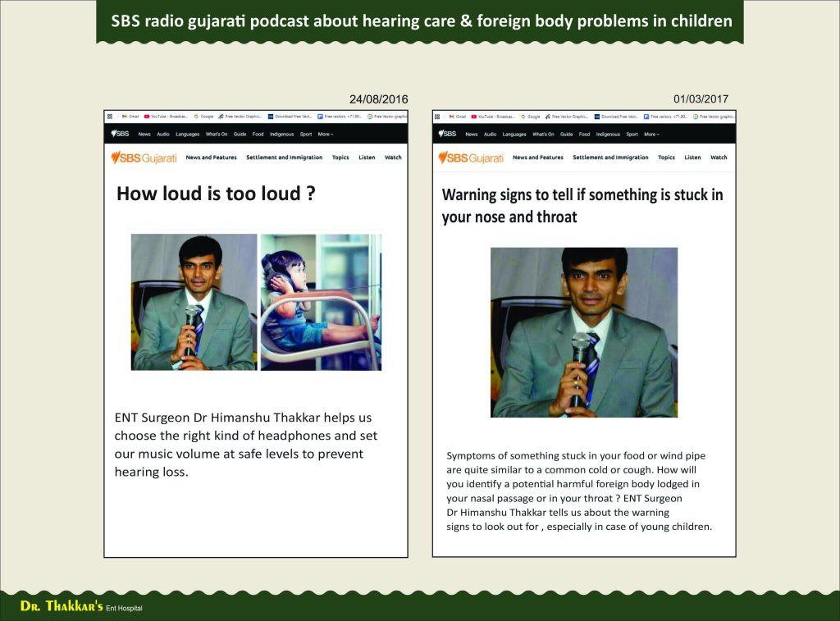Click the date 24/08/2016

click(x=379, y=99)
